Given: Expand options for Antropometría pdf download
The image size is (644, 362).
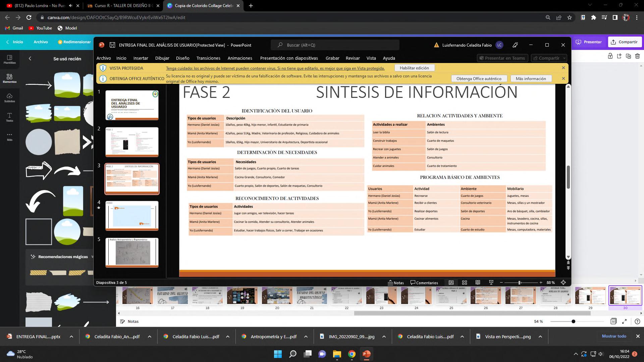Looking at the screenshot, I should 306,337.
